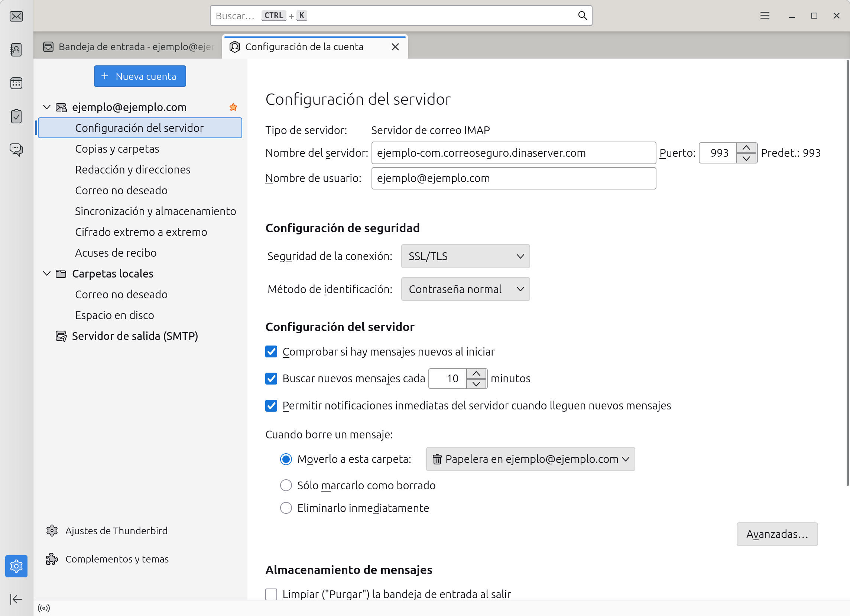Open Seguridad de la conexión SSL/TLS dropdown
The height and width of the screenshot is (616, 850).
pos(465,256)
